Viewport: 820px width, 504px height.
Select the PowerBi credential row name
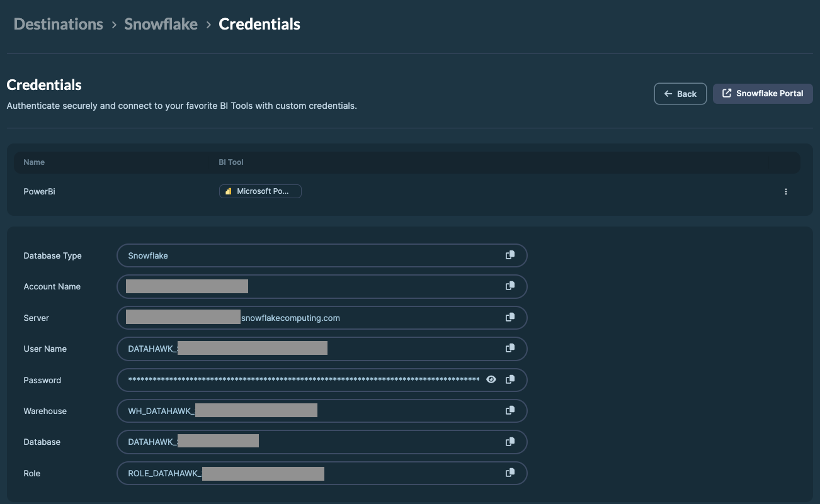[x=39, y=191]
